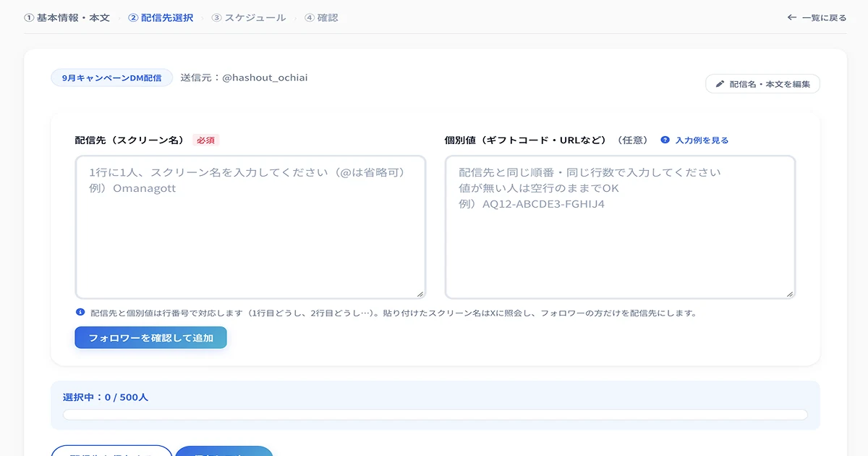Image resolution: width=868 pixels, height=456 pixels.
Task: Click sender text @hashout_ochiai
Action: click(265, 77)
